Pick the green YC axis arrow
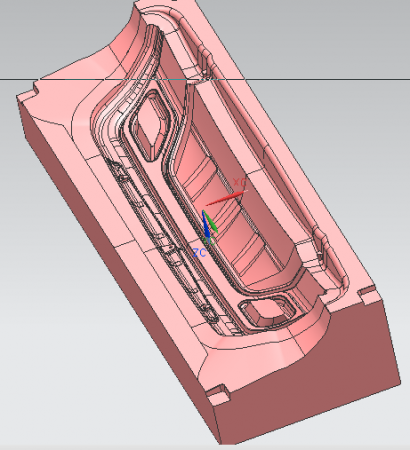The height and width of the screenshot is (450, 410). (x=211, y=223)
